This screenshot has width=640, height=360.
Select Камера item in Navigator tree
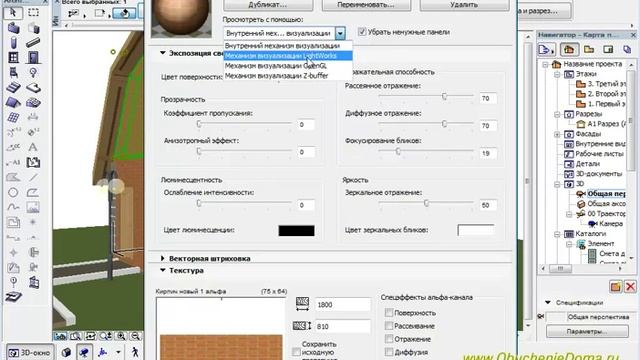click(x=611, y=224)
